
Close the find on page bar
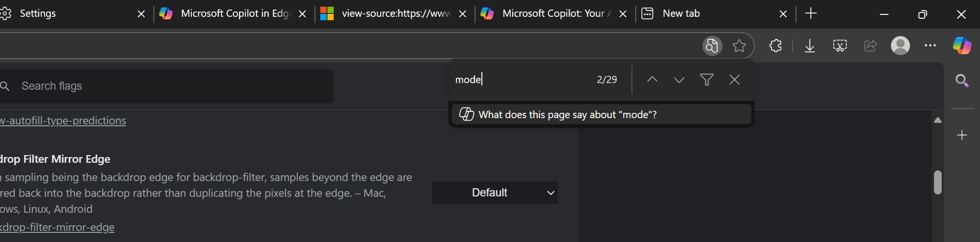click(x=735, y=80)
